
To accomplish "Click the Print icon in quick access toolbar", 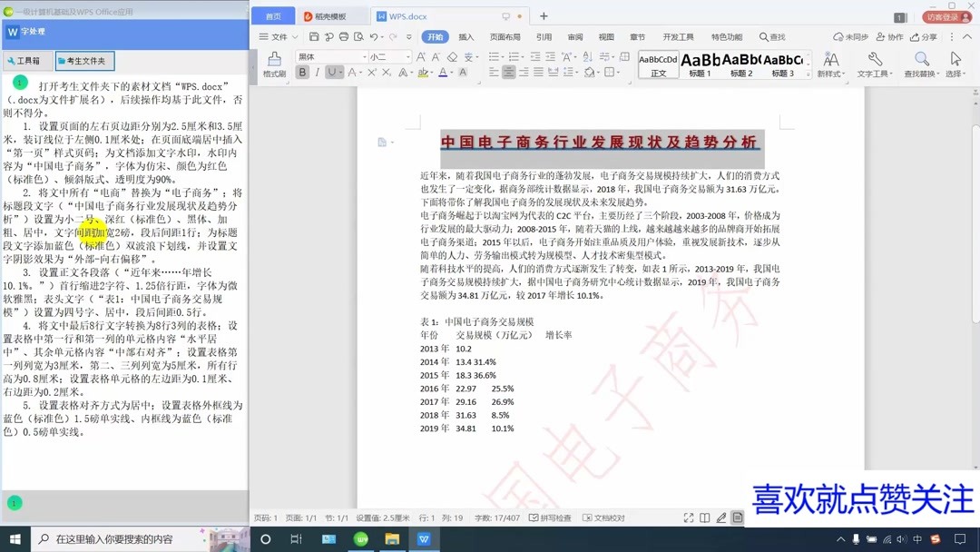I will 344,38.
